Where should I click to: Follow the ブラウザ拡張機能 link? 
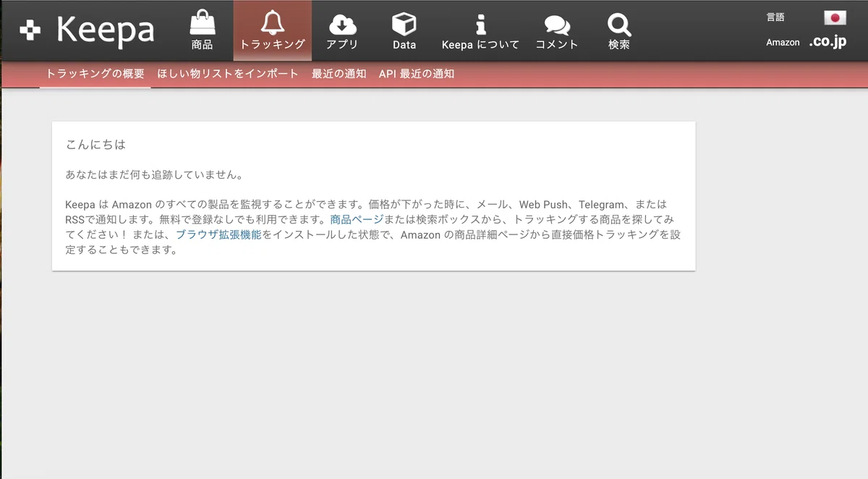coord(218,234)
